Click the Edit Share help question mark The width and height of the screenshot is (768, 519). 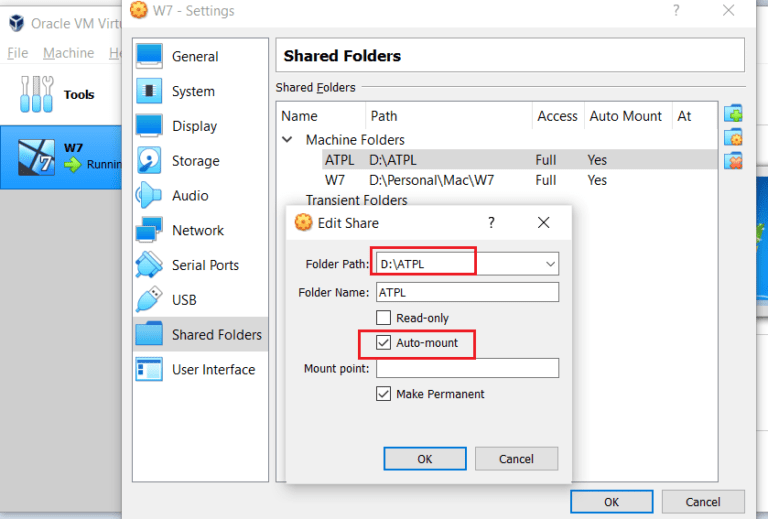coord(491,223)
